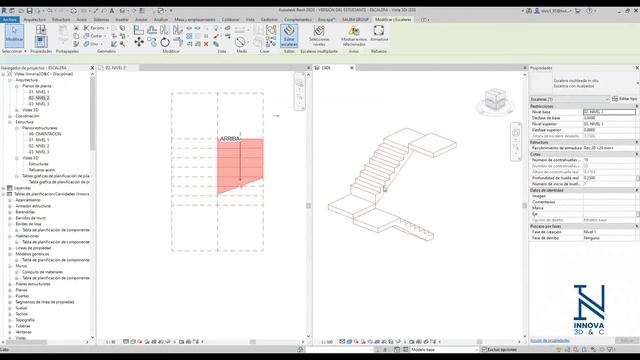This screenshot has width=640, height=360.
Task: Open the Seleccionar dropdown under Modificar
Action: tap(14, 51)
